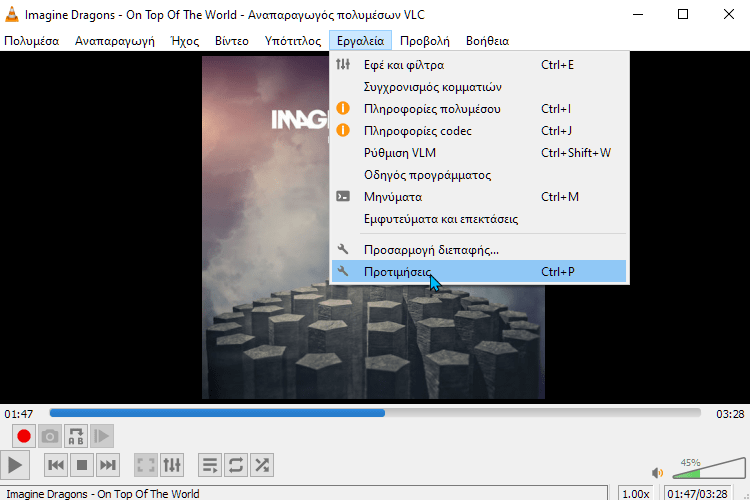This screenshot has width=750, height=500.
Task: Open Πληροφορίες codec entry
Action: coord(479,131)
